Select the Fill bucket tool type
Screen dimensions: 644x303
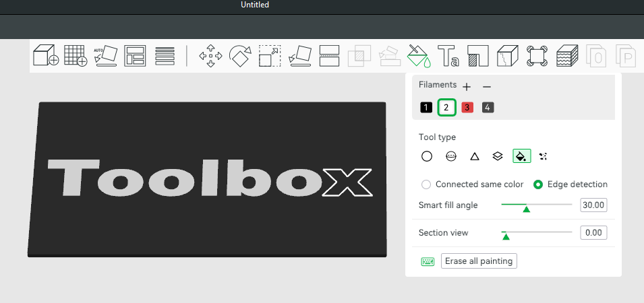coord(522,156)
